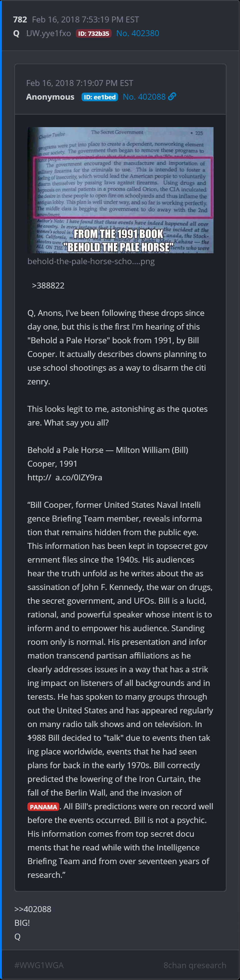Click the Q author name beside the tripcode
Viewport: 240px width, 980px height.
point(17,33)
